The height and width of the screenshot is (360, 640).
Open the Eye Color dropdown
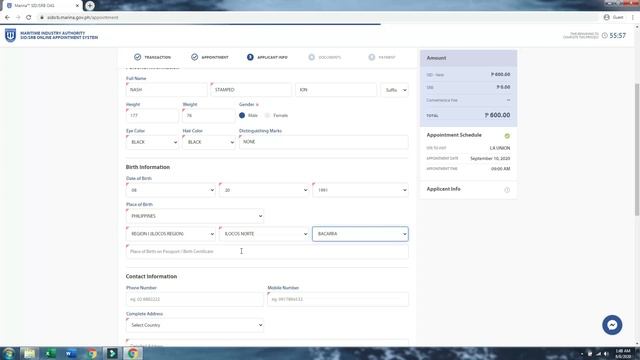152,142
